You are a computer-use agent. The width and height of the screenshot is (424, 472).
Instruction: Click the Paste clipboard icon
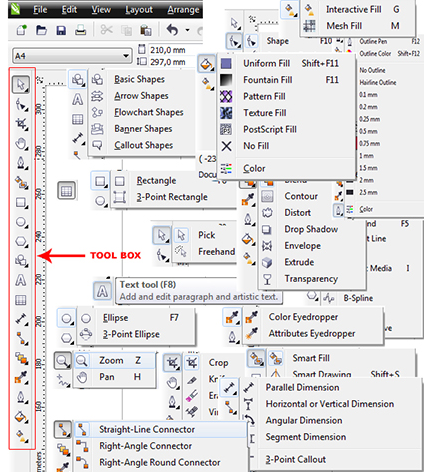point(146,30)
